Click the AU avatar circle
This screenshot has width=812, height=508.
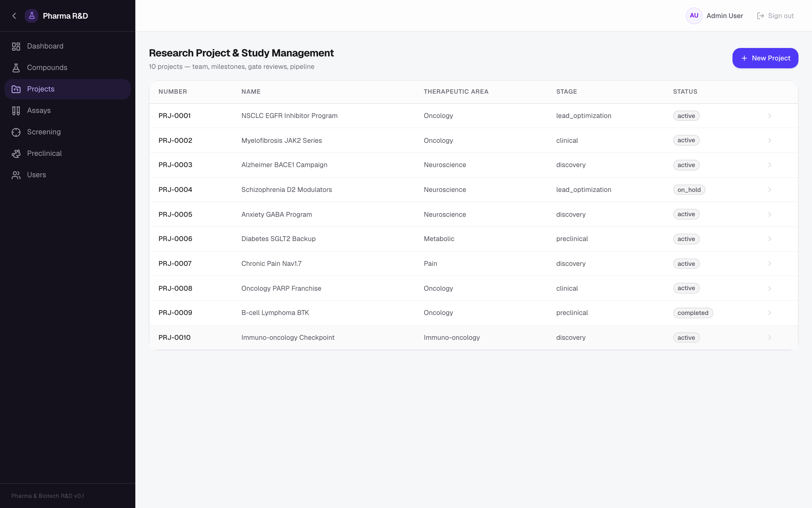pyautogui.click(x=694, y=16)
